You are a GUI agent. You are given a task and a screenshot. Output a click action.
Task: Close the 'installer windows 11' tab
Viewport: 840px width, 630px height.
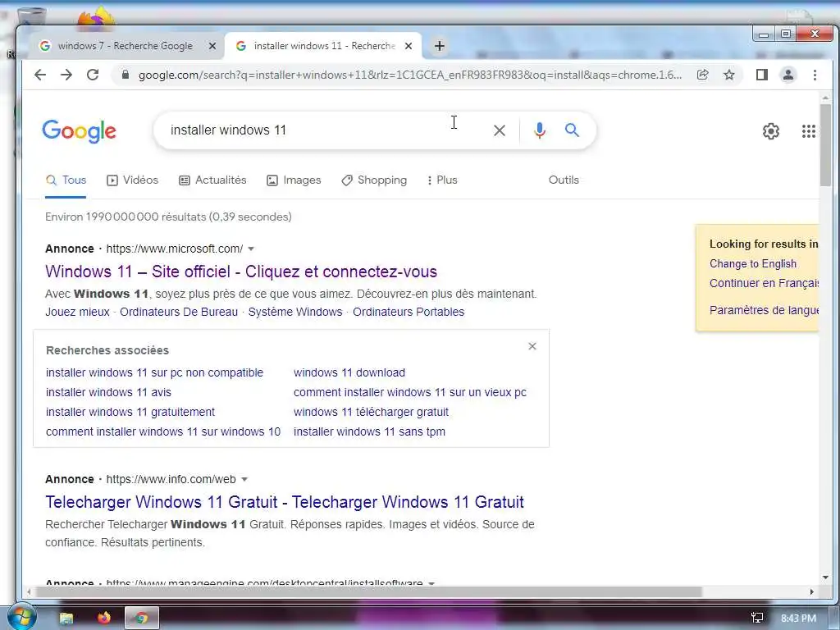point(409,46)
